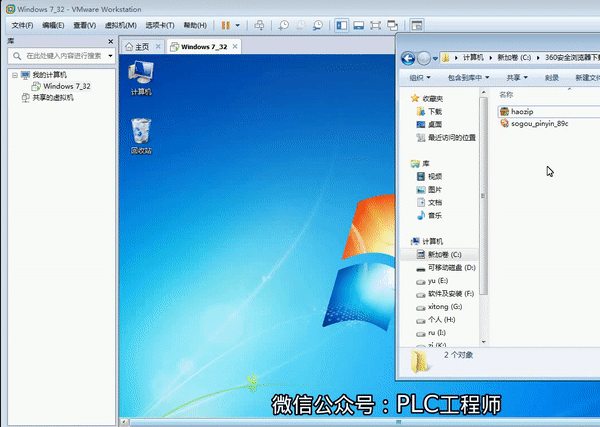Open the 编辑(E) menu

[53, 26]
